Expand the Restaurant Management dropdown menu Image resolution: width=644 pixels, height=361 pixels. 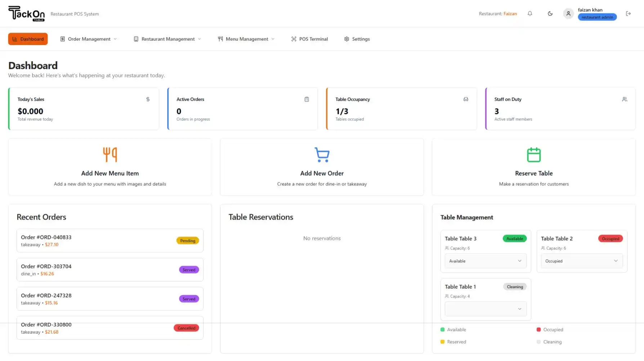(167, 39)
